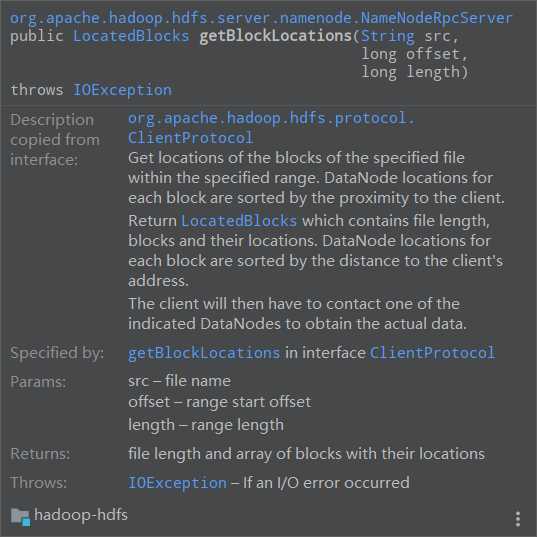The width and height of the screenshot is (537, 537).
Task: Open the three-dot more options menu
Action: coord(518,519)
